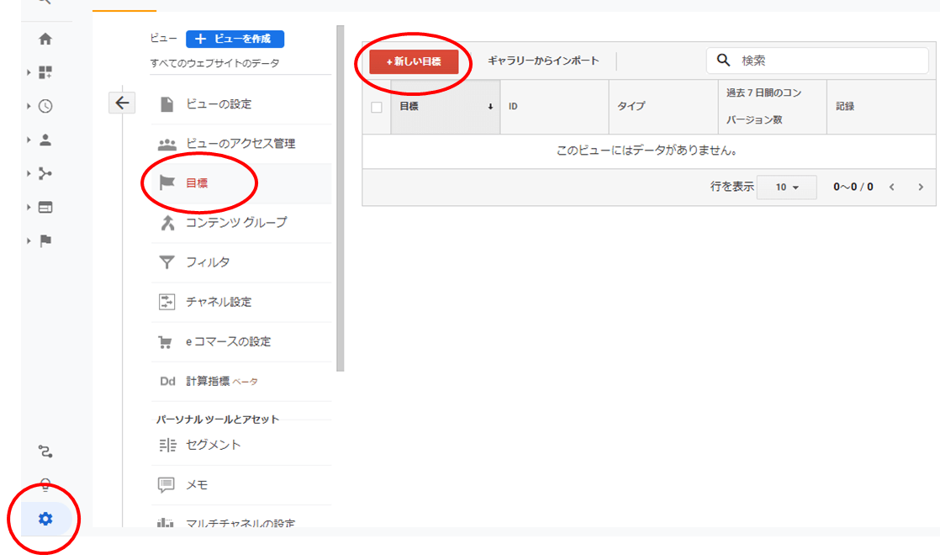Open Realtime clock icon in sidebar
The height and width of the screenshot is (560, 940).
(x=45, y=106)
